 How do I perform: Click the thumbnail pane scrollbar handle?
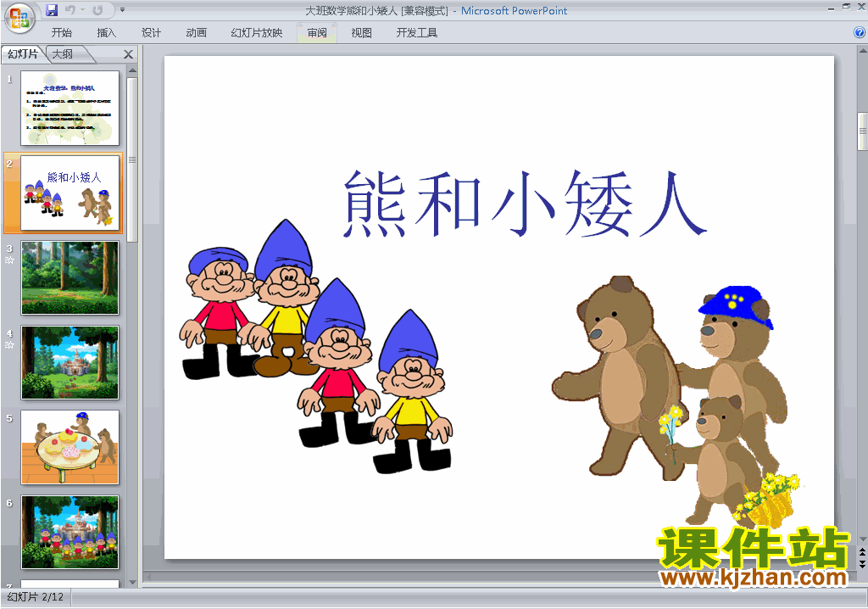[132, 159]
